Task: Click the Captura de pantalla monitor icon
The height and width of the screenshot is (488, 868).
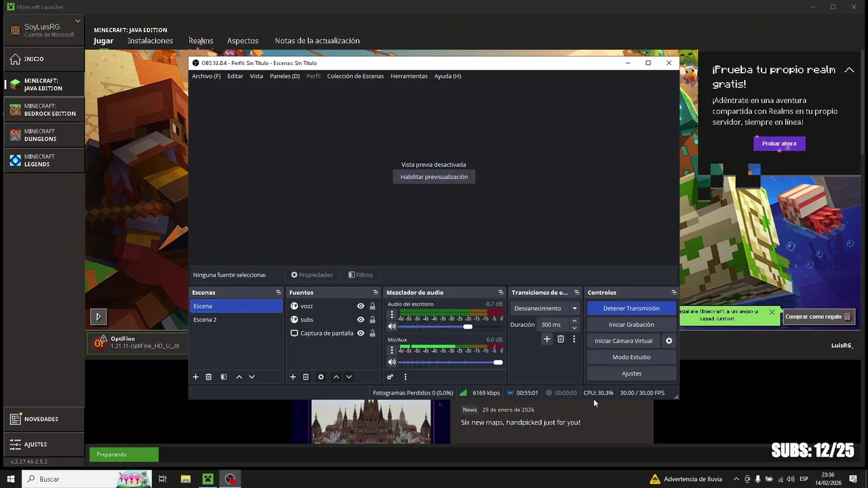Action: click(294, 333)
